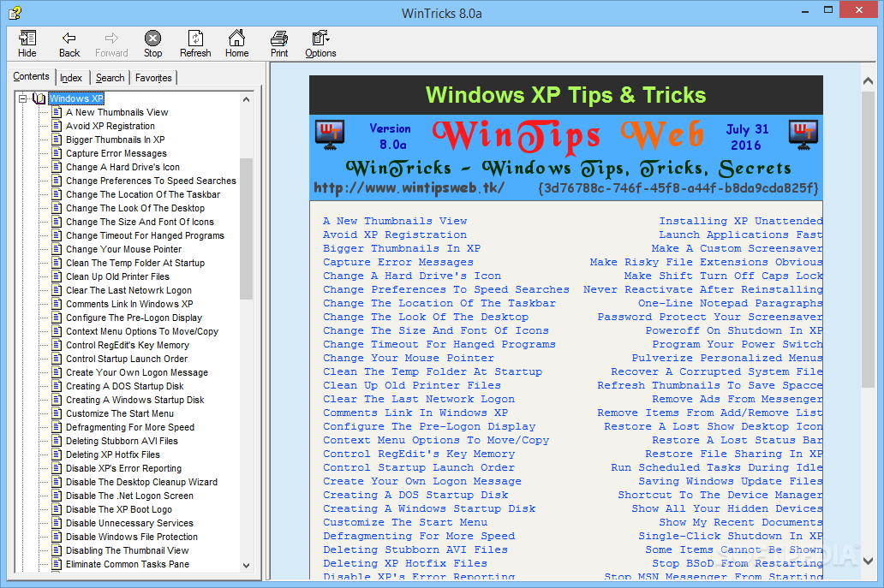Select the Windows XP tree root
The width and height of the screenshot is (884, 588).
tap(76, 98)
